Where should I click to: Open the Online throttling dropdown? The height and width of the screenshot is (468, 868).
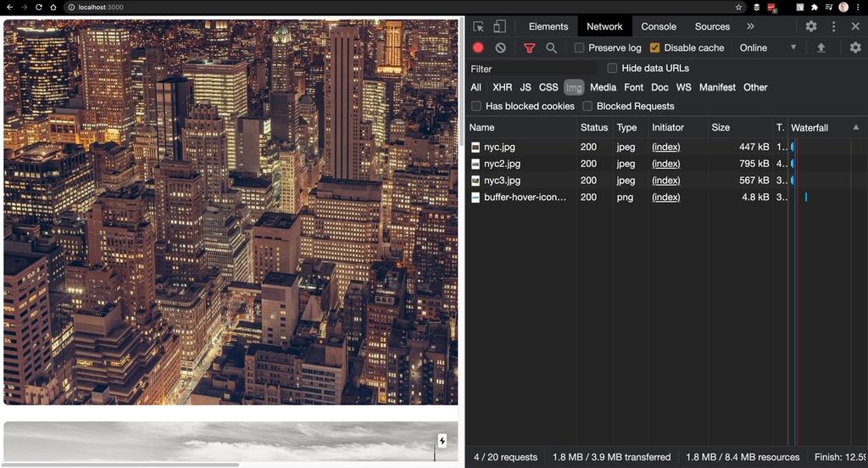pyautogui.click(x=767, y=48)
